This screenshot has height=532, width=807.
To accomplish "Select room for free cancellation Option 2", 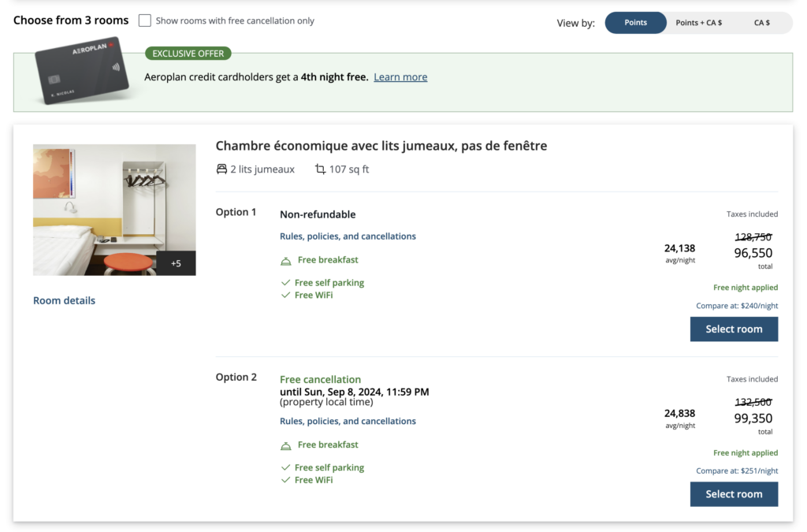I will coord(734,494).
